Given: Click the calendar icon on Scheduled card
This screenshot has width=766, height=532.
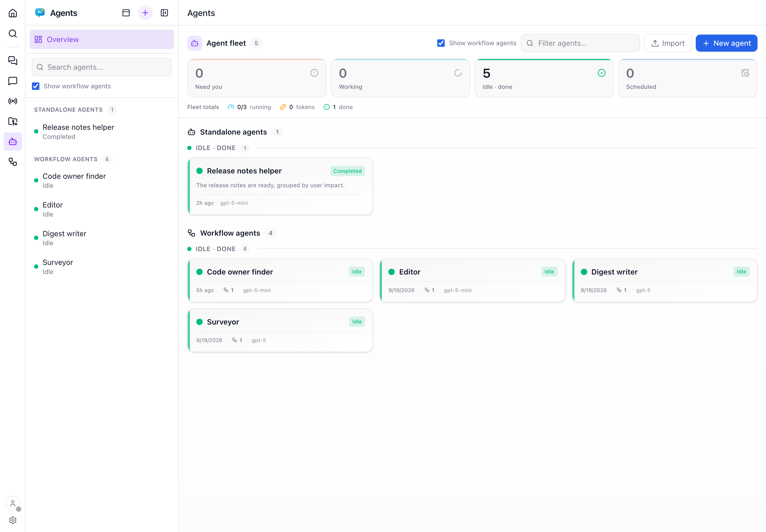Looking at the screenshot, I should [x=745, y=73].
